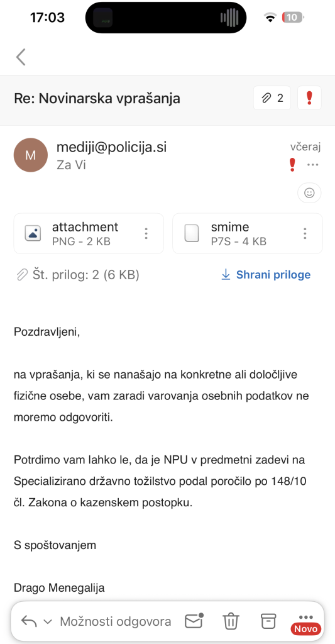Tap the mediji@policija.si sender address
The image size is (335, 644).
pos(112,147)
